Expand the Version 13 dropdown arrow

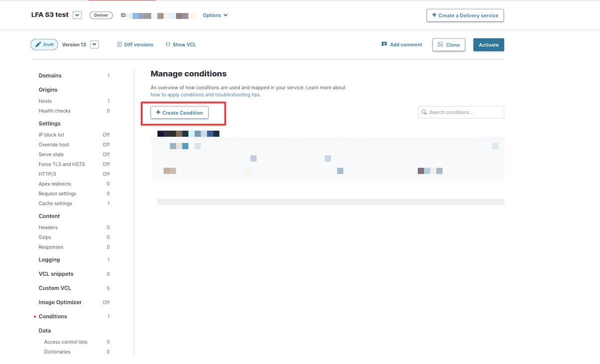(x=94, y=44)
